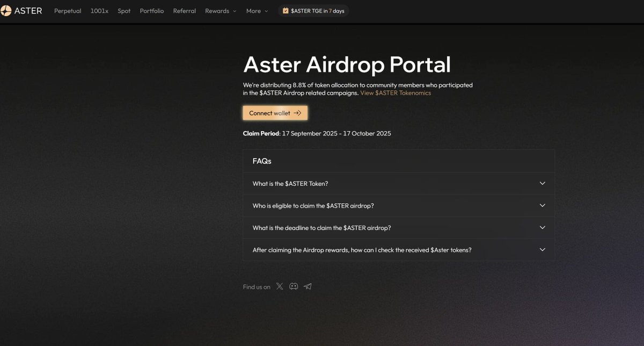Click chevron beside 'deadline to claim' question

[x=542, y=227]
